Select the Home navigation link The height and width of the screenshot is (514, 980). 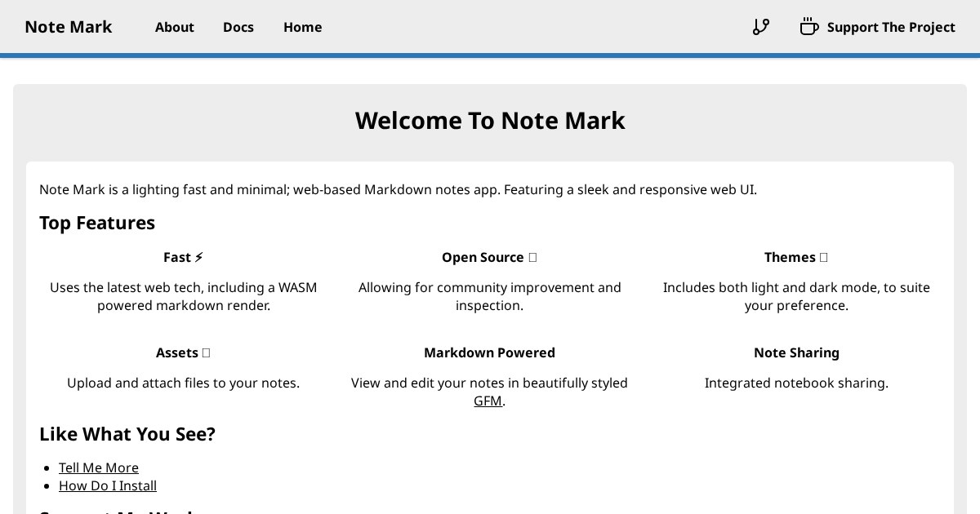point(303,27)
